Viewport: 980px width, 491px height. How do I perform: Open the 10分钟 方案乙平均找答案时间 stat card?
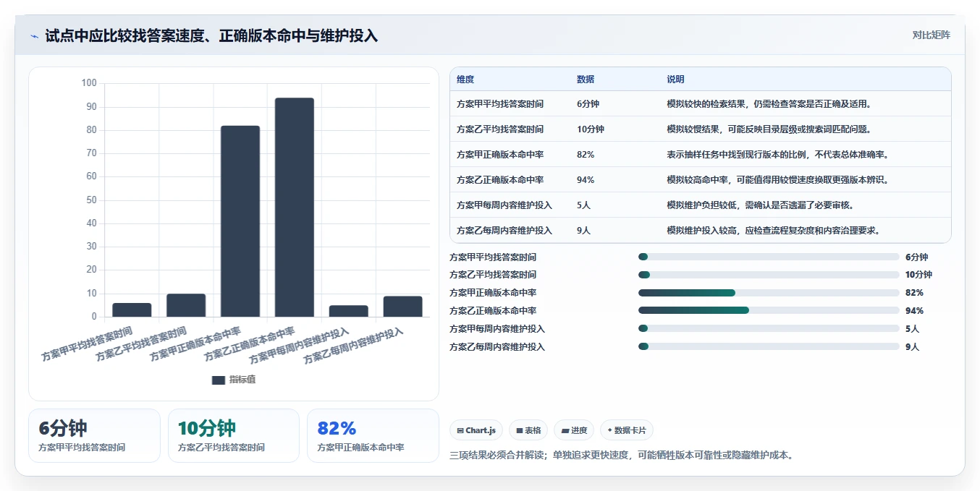point(234,435)
